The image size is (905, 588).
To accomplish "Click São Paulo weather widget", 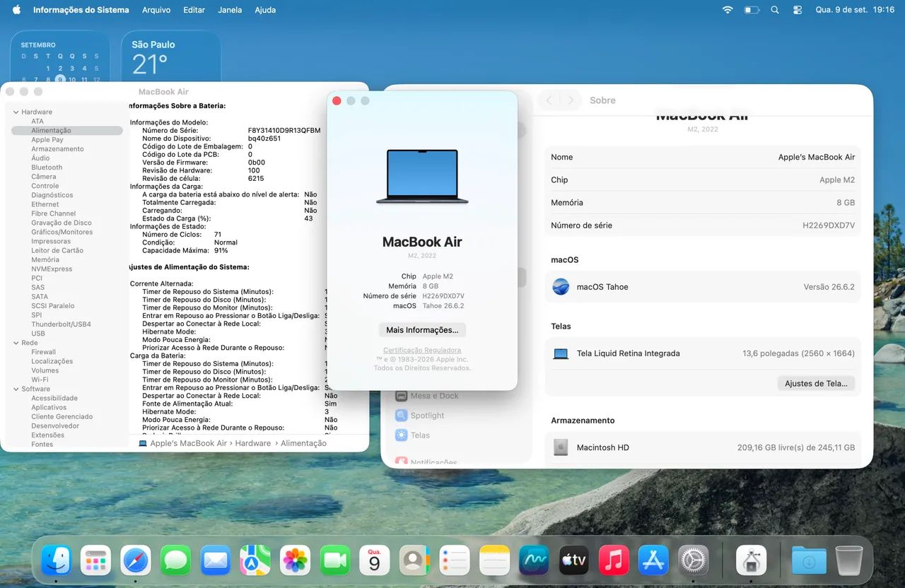I will click(x=171, y=58).
